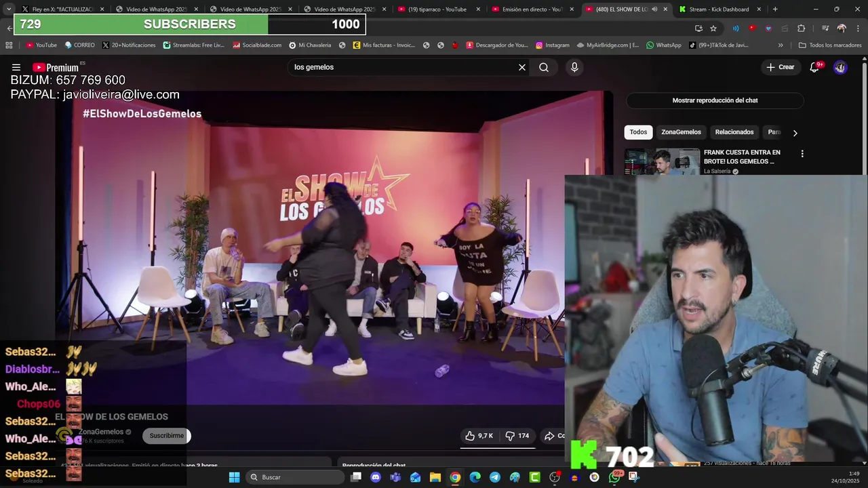
Task: Bookmark this page with the star icon
Action: tap(713, 28)
